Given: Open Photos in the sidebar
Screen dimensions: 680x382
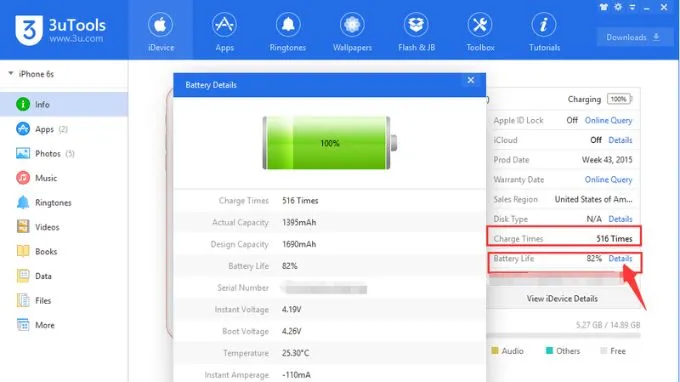Looking at the screenshot, I should 64,153.
